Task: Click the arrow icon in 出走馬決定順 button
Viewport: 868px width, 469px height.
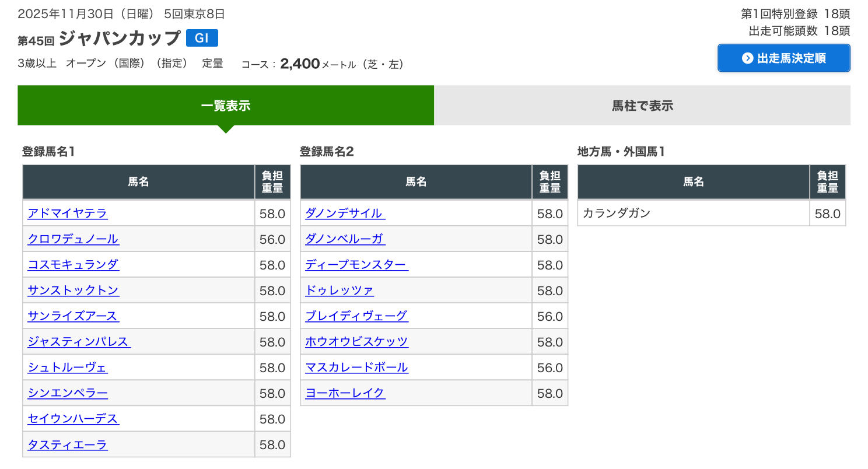Action: 747,58
